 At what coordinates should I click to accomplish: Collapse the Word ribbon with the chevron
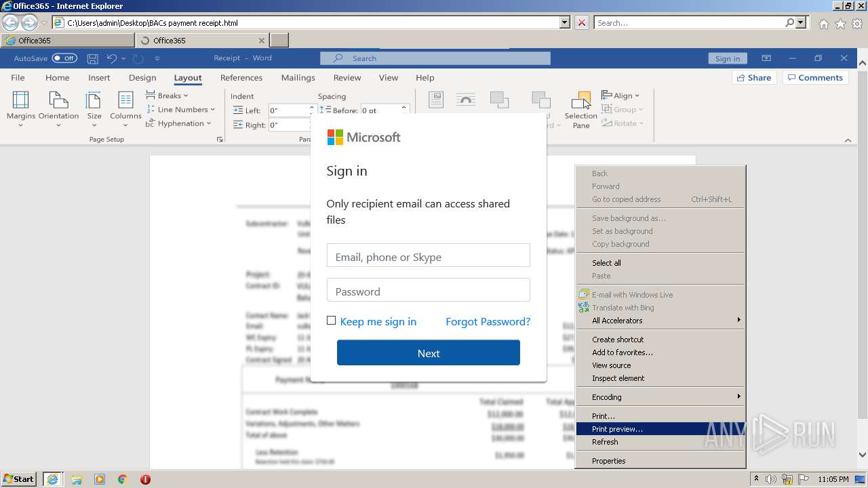tap(848, 140)
